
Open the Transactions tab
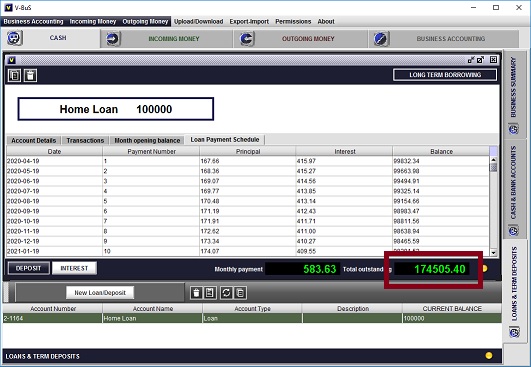[x=85, y=140]
